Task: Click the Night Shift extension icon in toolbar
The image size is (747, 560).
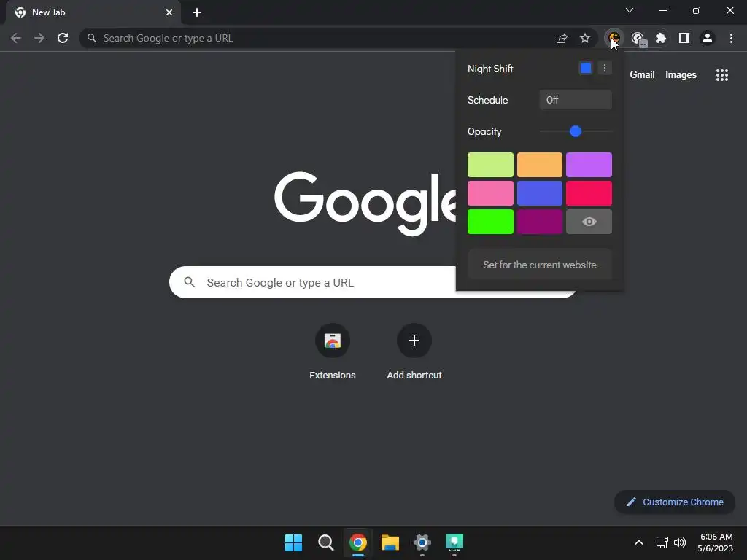Action: 614,38
